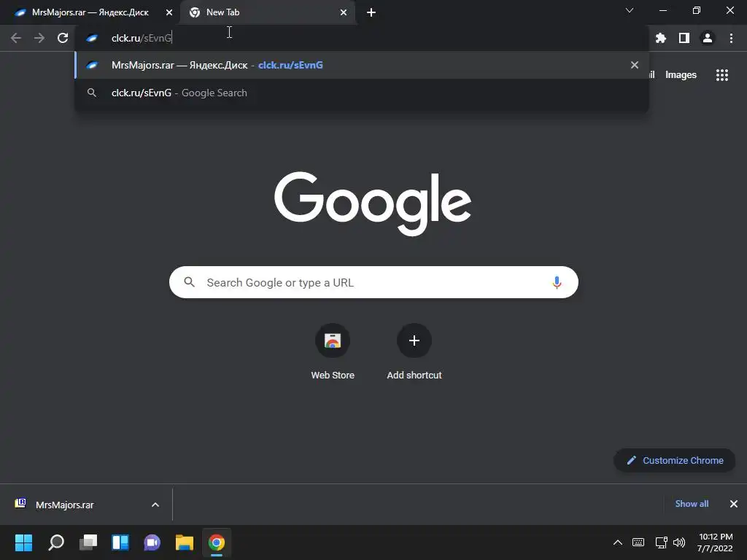Open Windows taskbar search
Screen dimensions: 747x560
click(x=56, y=542)
